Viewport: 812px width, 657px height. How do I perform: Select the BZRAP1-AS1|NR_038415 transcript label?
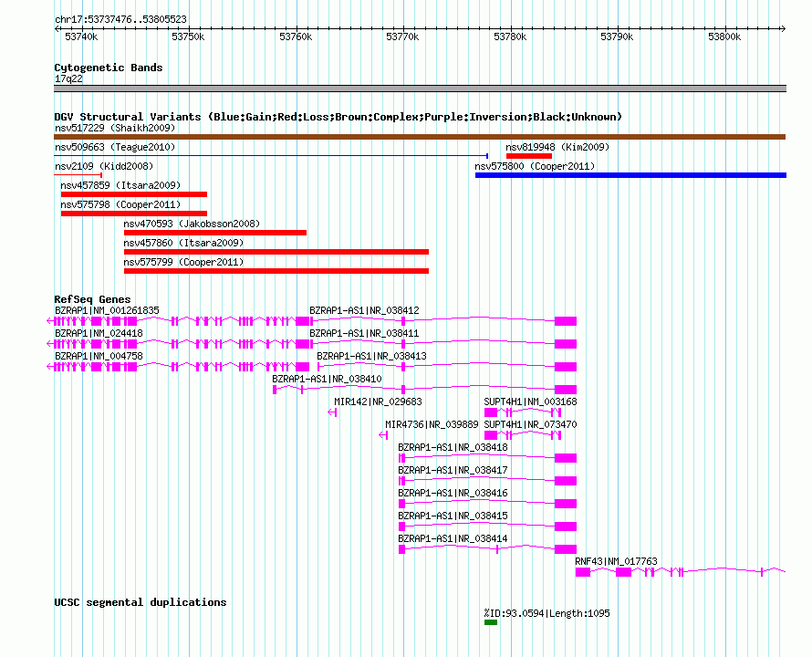point(453,516)
